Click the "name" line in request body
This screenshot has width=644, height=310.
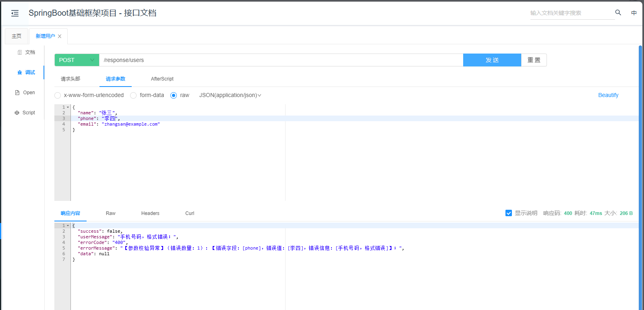pos(97,113)
